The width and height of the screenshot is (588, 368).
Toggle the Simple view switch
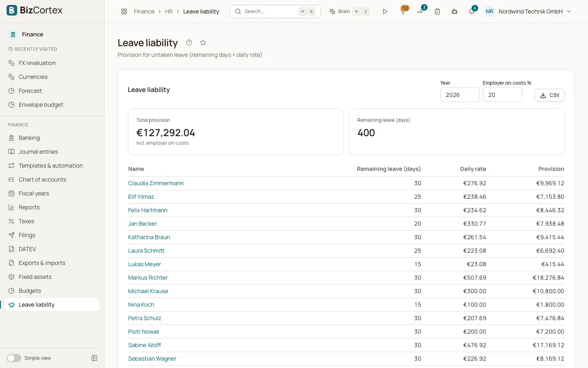[x=14, y=358]
